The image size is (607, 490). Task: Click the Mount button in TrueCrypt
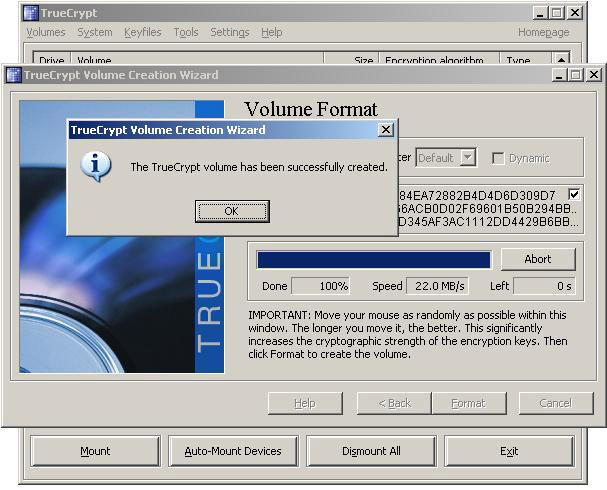(x=95, y=451)
